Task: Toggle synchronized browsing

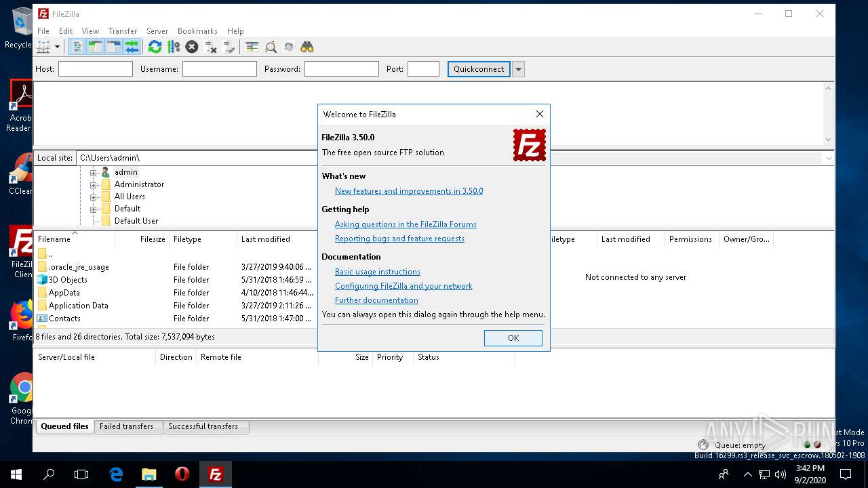Action: pos(289,47)
